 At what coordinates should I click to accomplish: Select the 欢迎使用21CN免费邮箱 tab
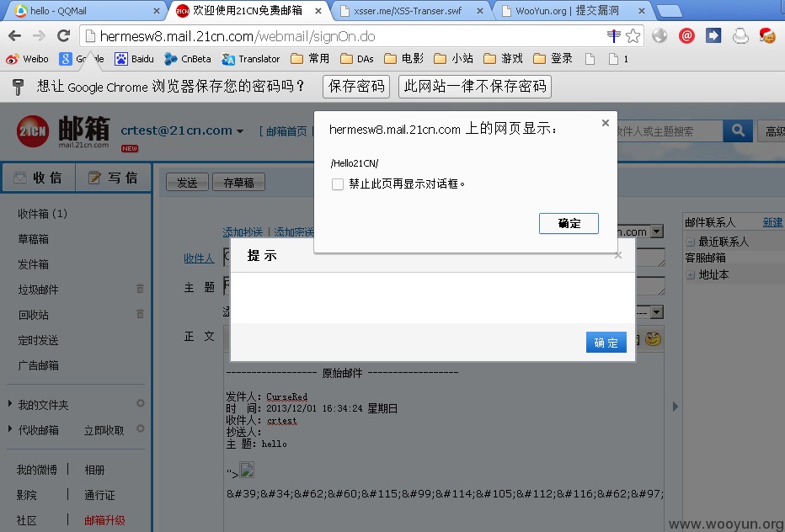[x=248, y=10]
